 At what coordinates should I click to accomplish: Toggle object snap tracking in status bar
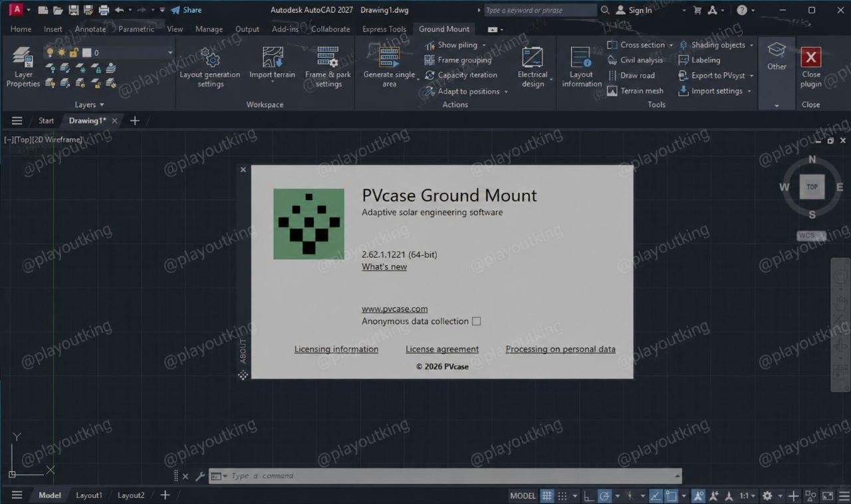click(656, 496)
